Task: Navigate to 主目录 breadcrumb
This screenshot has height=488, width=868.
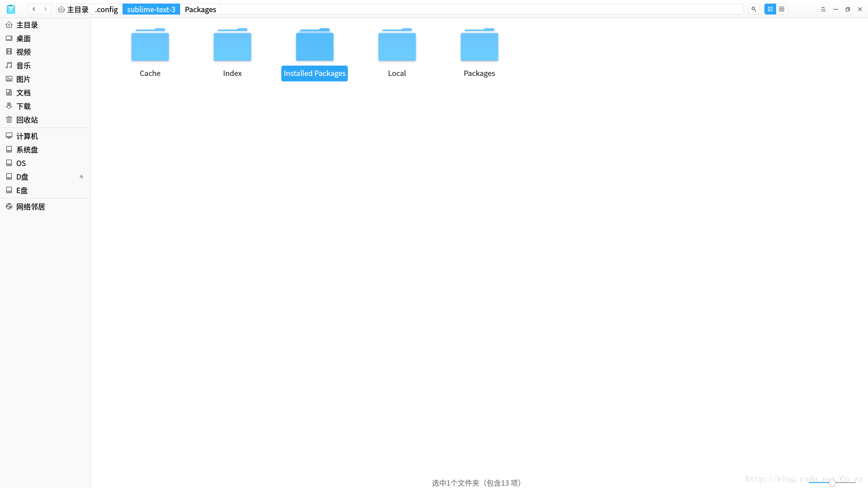Action: tap(73, 9)
